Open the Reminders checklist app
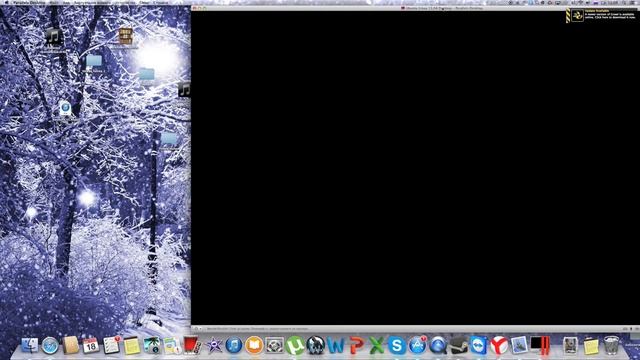Image resolution: width=640 pixels, height=360 pixels. click(111, 345)
